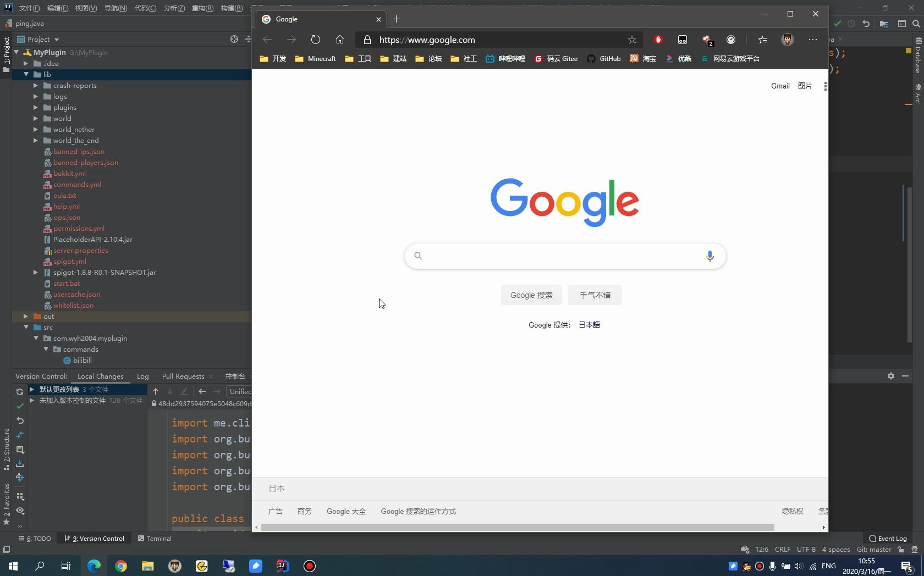The image size is (924, 576).
Task: Click the Google 搜索 button
Action: pyautogui.click(x=531, y=295)
